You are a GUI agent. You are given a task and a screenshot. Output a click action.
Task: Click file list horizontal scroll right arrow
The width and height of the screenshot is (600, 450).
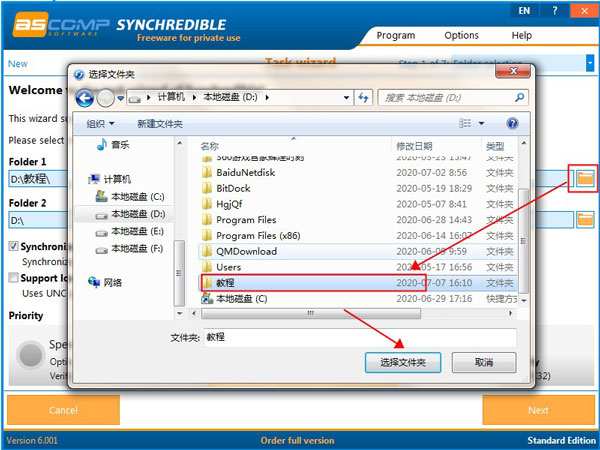coord(510,313)
